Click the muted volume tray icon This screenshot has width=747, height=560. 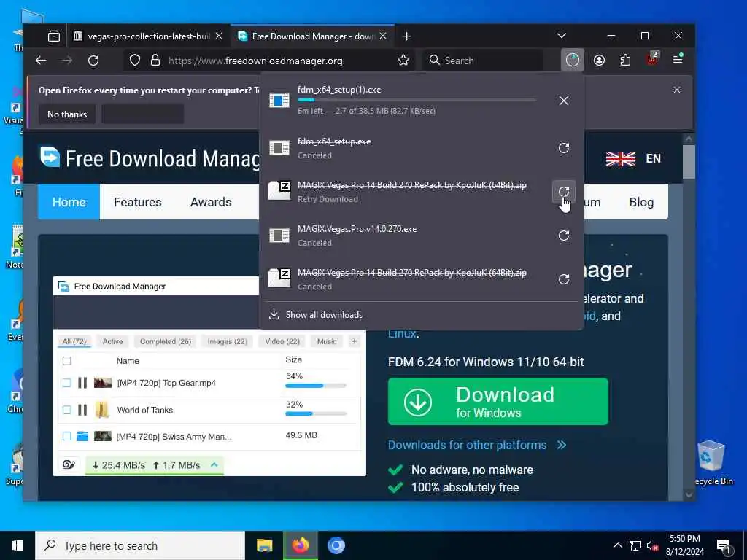point(653,545)
